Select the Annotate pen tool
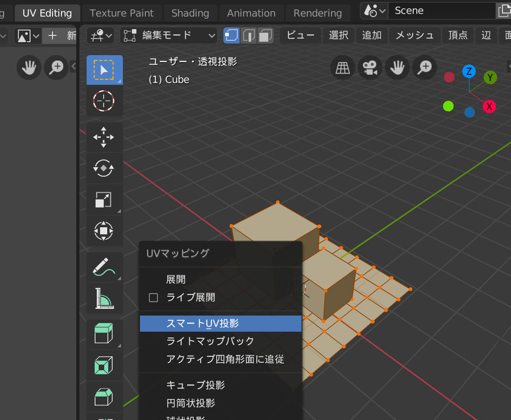 104,266
